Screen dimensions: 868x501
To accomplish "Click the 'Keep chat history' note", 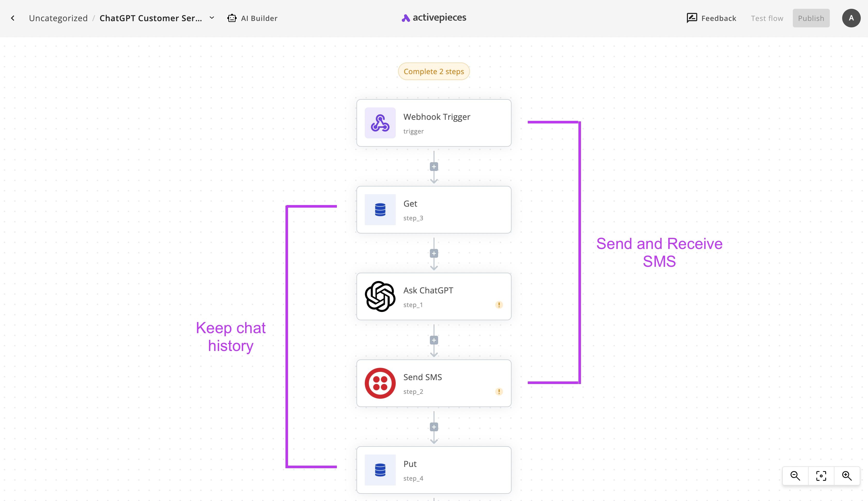I will (x=231, y=337).
